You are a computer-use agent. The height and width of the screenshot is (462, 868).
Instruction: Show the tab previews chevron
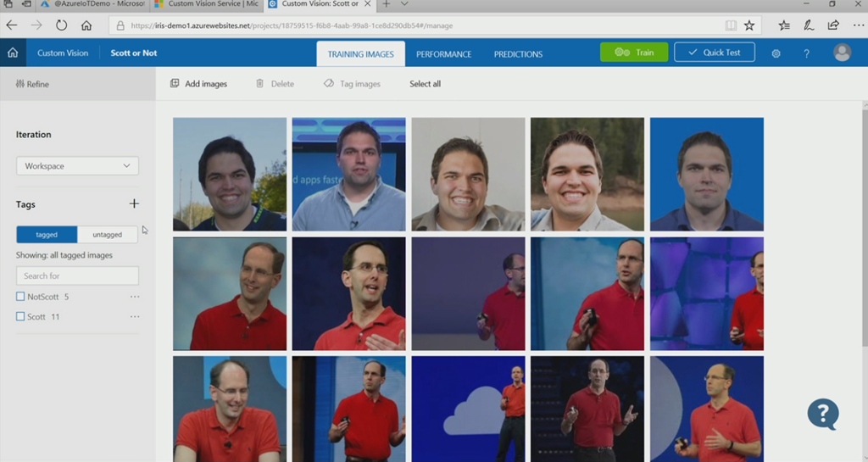tap(404, 4)
